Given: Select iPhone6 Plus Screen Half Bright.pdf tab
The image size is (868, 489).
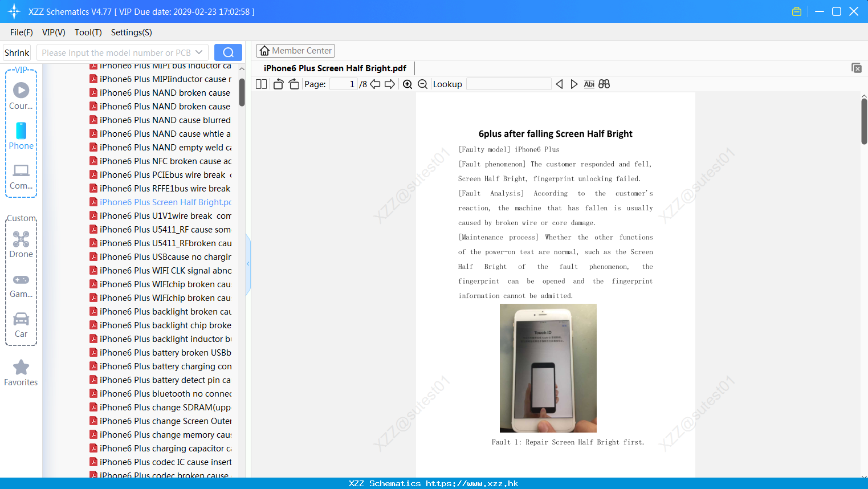Looking at the screenshot, I should click(335, 68).
